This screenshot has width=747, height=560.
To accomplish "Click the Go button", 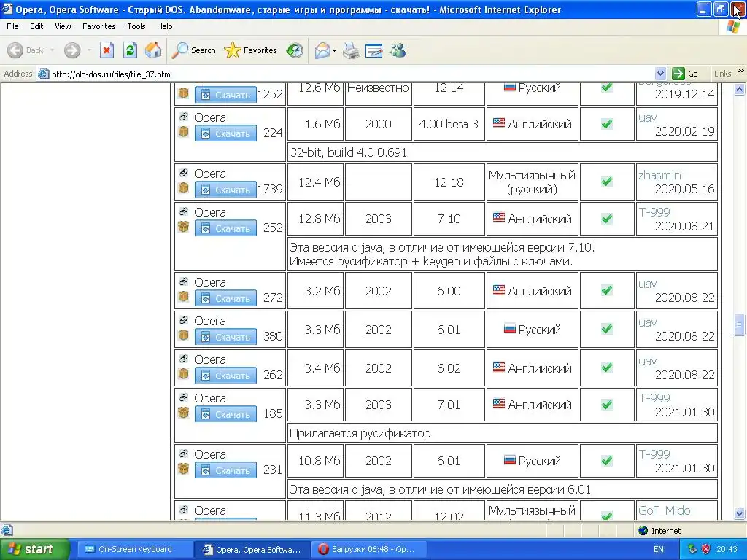I will pyautogui.click(x=686, y=74).
